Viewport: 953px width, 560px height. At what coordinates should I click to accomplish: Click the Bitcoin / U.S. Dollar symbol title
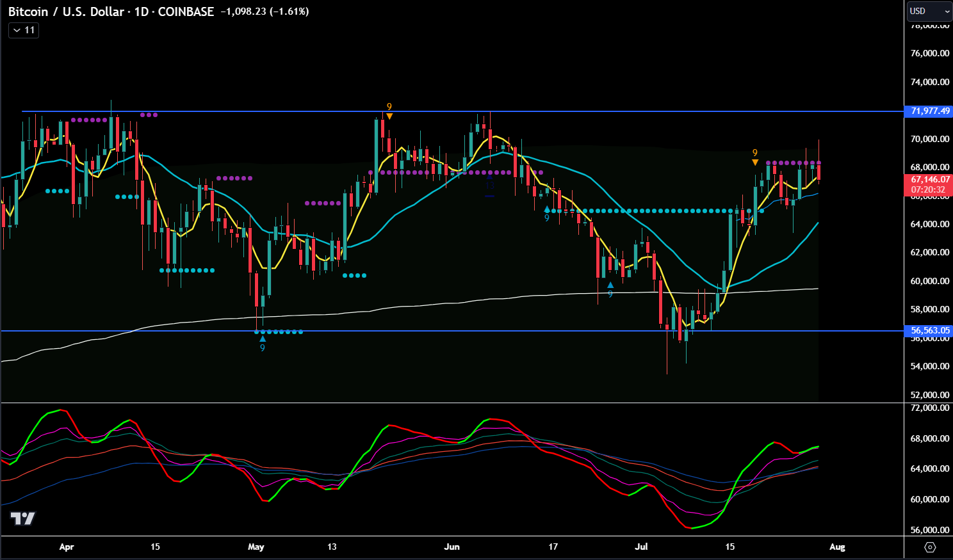[66, 12]
